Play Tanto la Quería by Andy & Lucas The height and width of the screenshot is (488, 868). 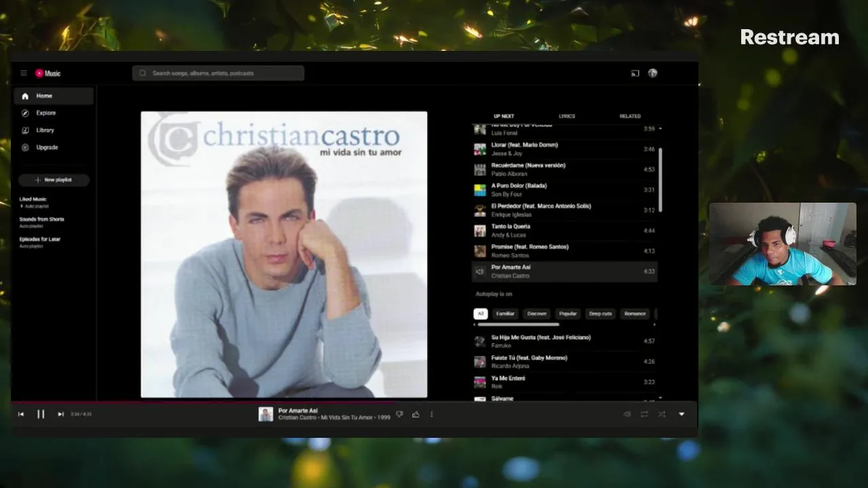[x=564, y=230]
